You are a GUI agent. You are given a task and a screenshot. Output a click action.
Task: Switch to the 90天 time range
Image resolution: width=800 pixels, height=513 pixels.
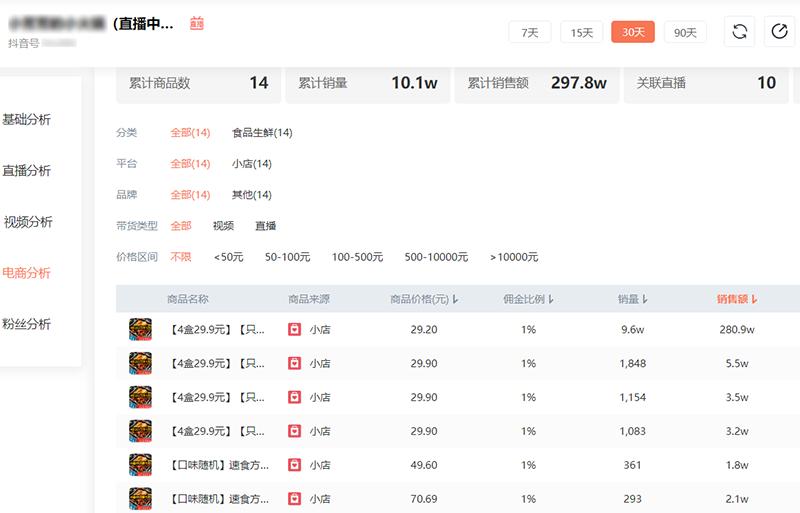[685, 32]
